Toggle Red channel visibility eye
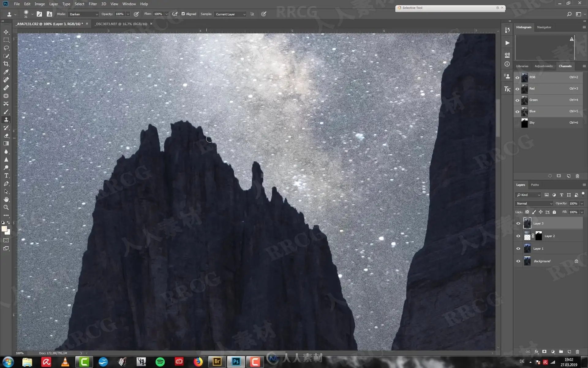The height and width of the screenshot is (368, 588). [x=517, y=89]
